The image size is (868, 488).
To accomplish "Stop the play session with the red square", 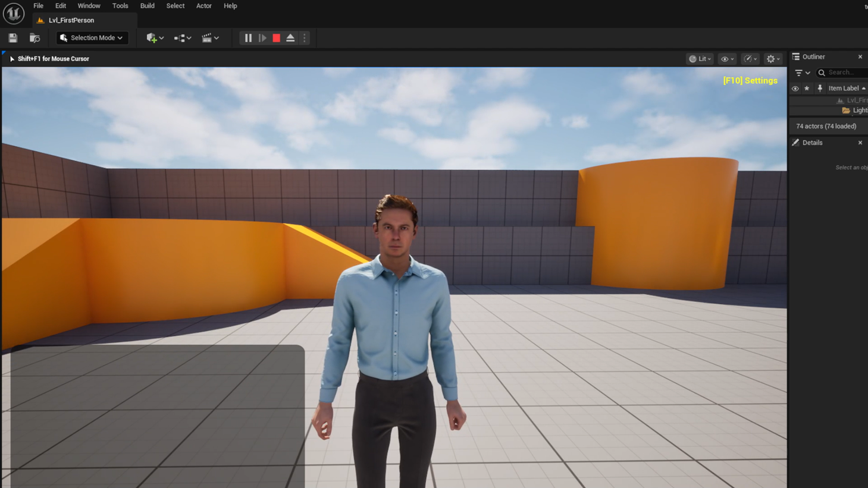I will pyautogui.click(x=277, y=38).
